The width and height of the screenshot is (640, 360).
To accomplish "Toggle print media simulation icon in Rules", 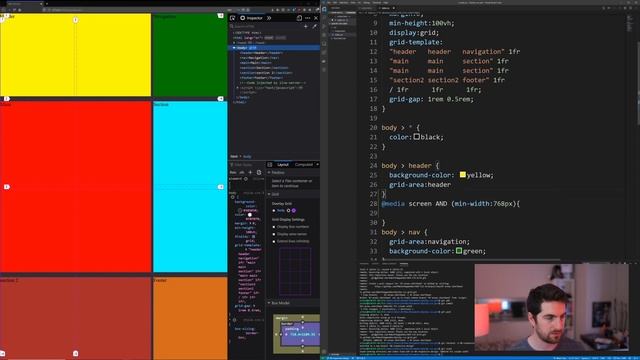I will 259,173.
